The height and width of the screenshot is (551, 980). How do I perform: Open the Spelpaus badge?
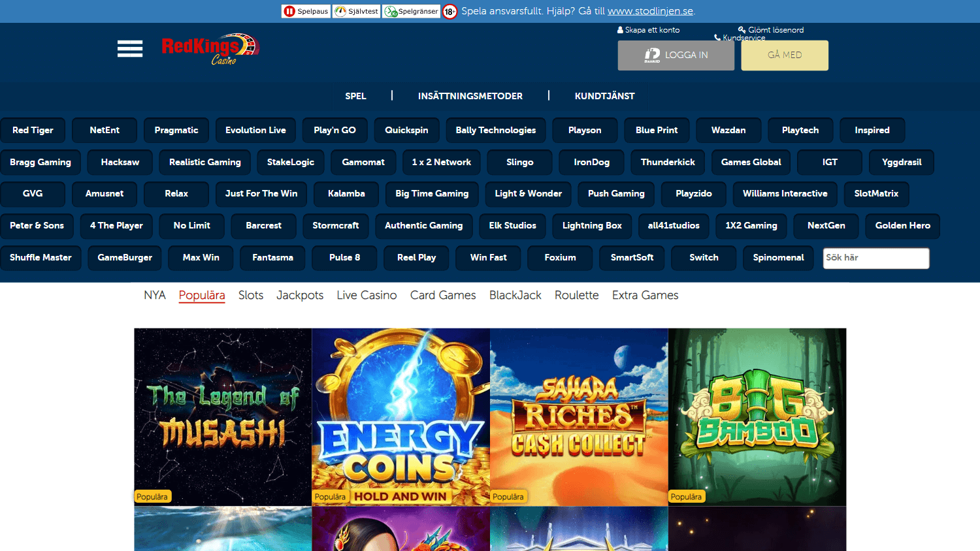pyautogui.click(x=306, y=11)
